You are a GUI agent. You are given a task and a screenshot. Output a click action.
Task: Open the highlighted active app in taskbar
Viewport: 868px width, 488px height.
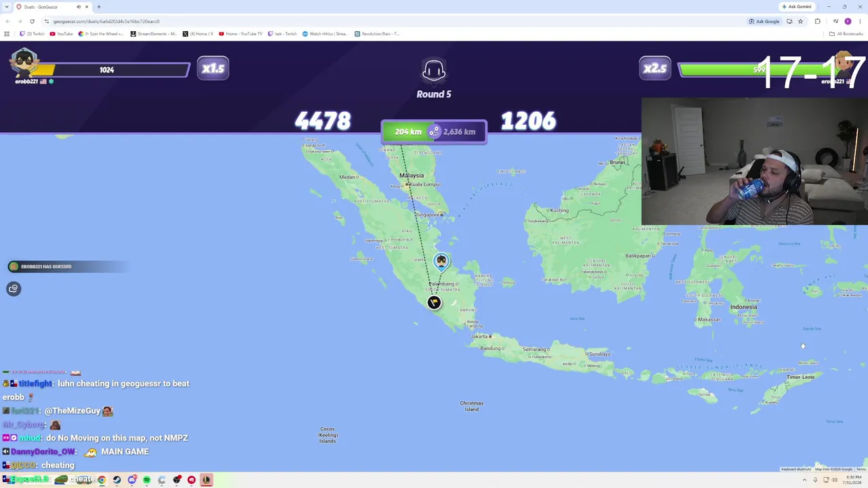pyautogui.click(x=206, y=480)
